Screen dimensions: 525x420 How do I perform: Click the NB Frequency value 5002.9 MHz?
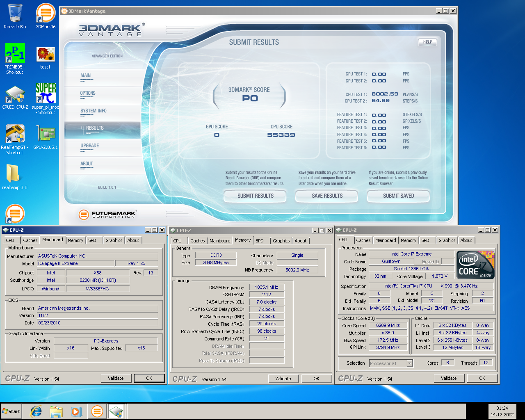tap(297, 270)
